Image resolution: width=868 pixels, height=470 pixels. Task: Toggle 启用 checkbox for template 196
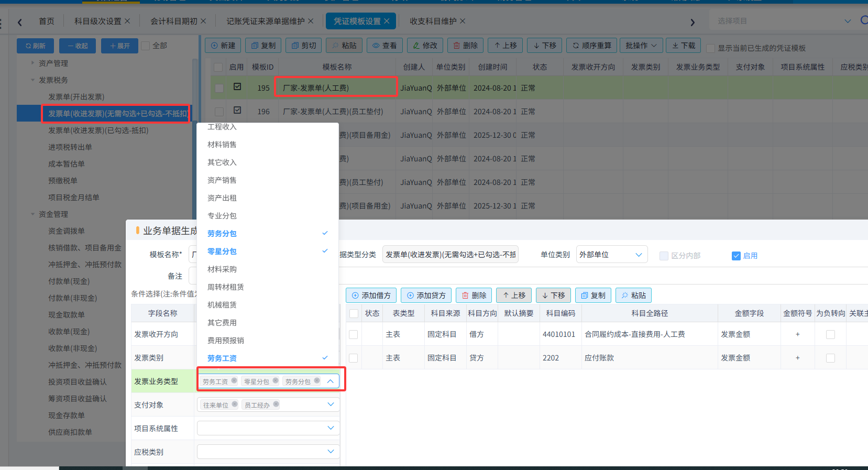(237, 111)
